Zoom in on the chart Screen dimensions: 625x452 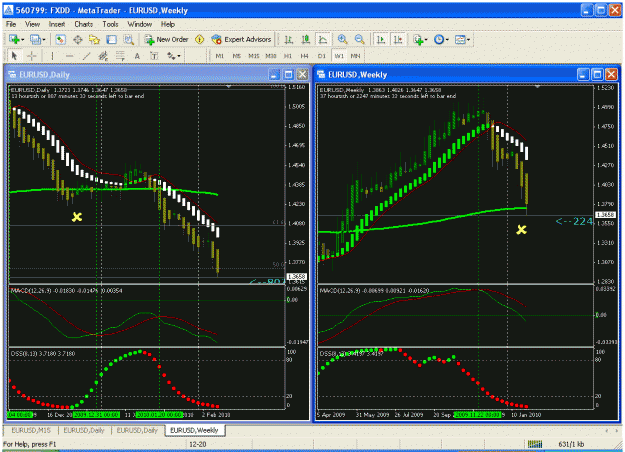click(x=342, y=39)
